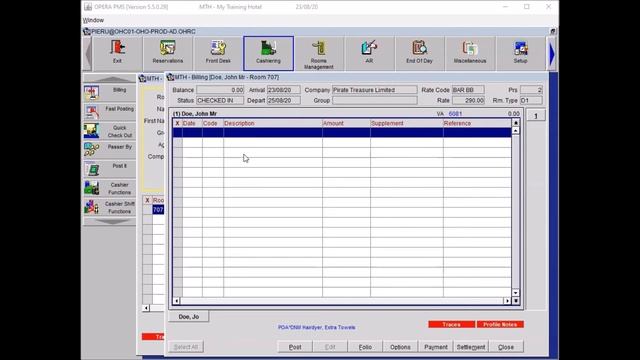The image size is (640, 360).
Task: Open the red Profile Notes indicator
Action: [x=500, y=324]
